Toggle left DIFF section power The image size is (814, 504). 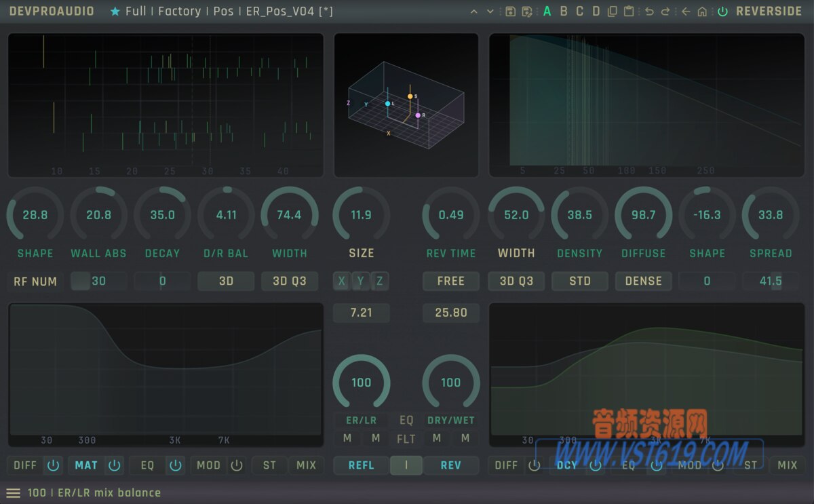pyautogui.click(x=54, y=465)
